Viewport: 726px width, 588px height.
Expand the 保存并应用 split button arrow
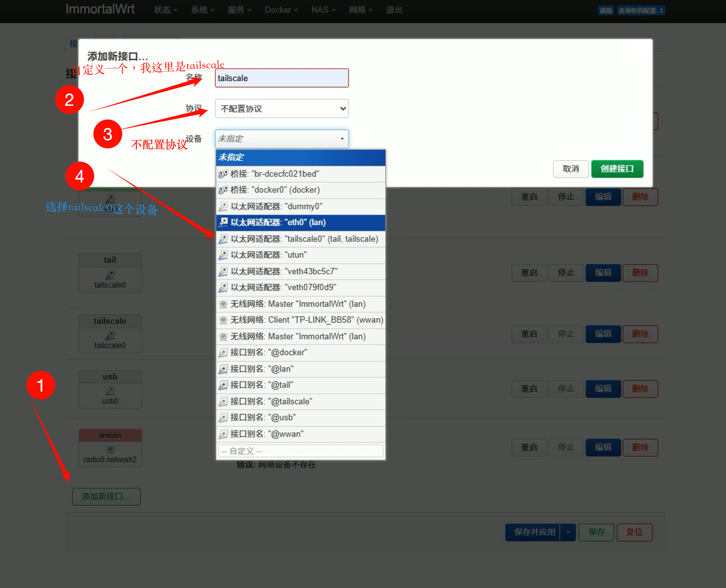[x=568, y=532]
